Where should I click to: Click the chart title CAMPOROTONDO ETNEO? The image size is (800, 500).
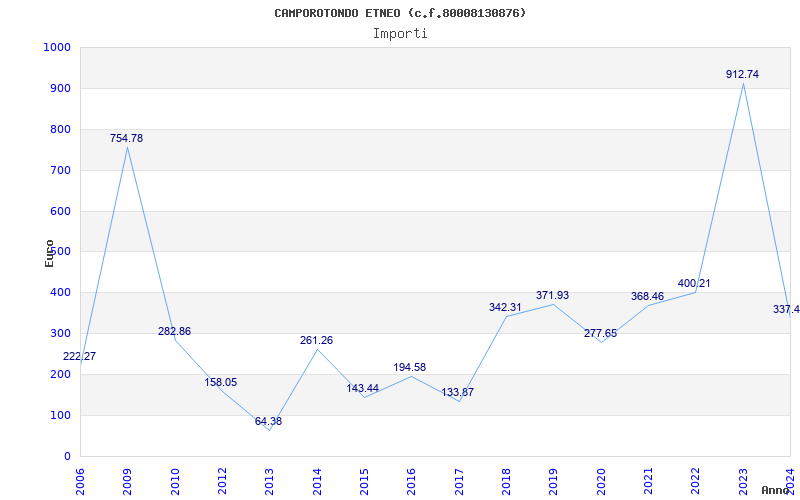400,13
